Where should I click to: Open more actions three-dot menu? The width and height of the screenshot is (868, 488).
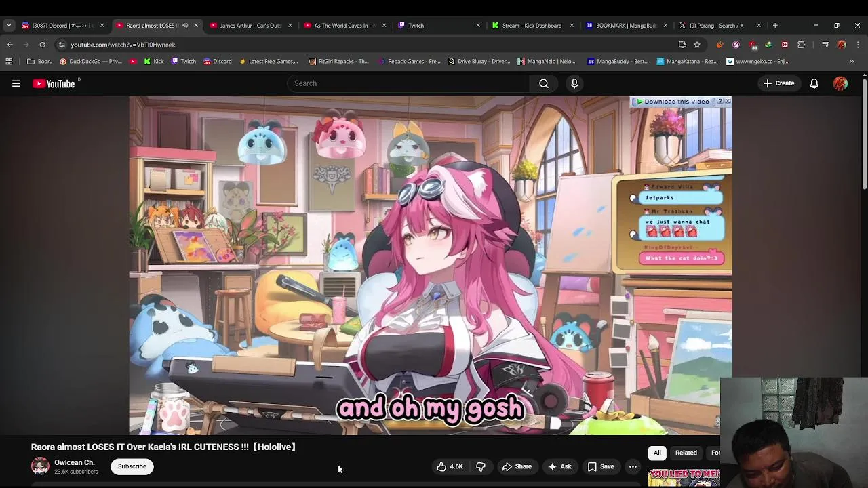coord(633,466)
